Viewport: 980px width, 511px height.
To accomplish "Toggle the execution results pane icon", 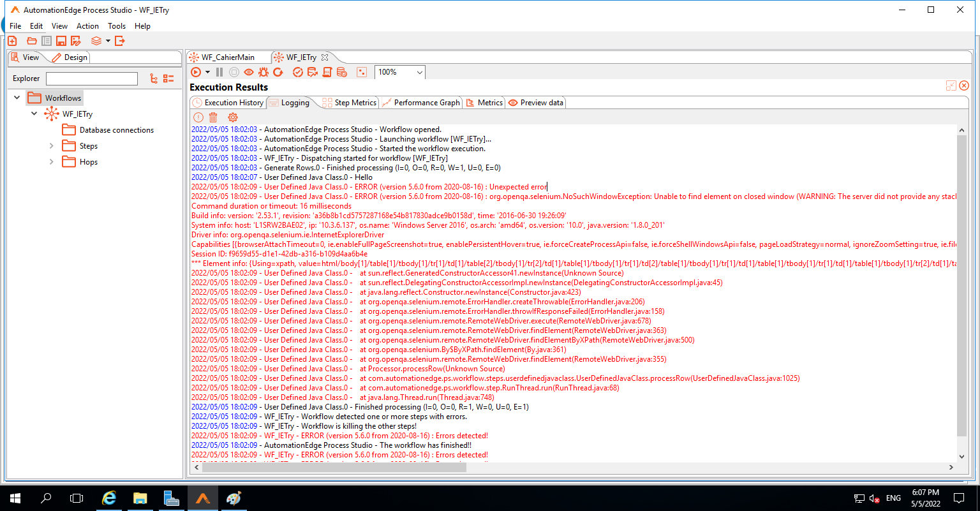I will click(x=362, y=72).
